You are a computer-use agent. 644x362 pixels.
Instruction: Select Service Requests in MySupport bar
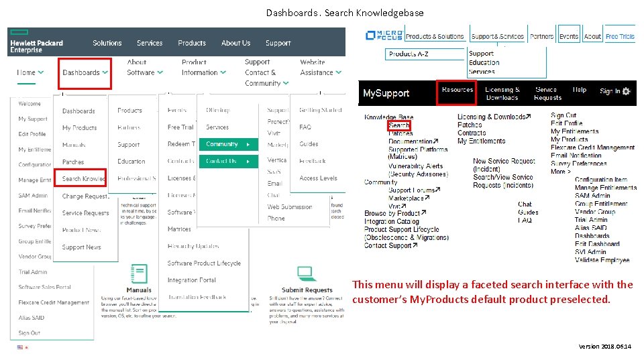pyautogui.click(x=547, y=94)
